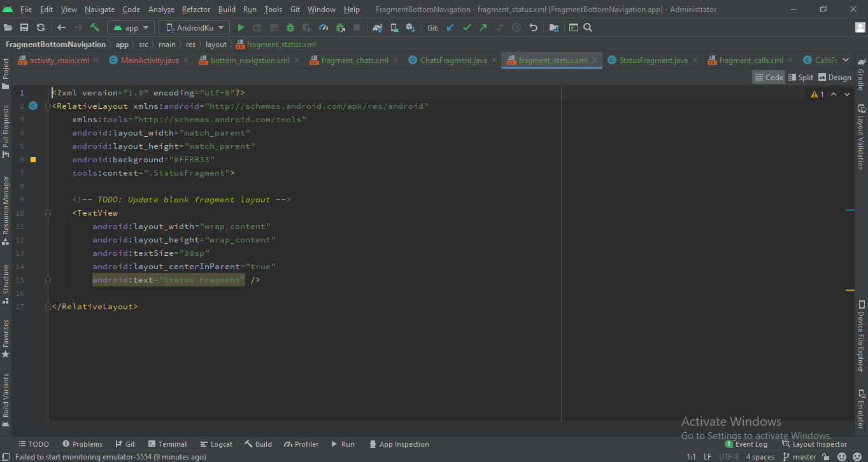The image size is (868, 462).
Task: Click the Run Anything toolbar icon
Action: click(574, 27)
